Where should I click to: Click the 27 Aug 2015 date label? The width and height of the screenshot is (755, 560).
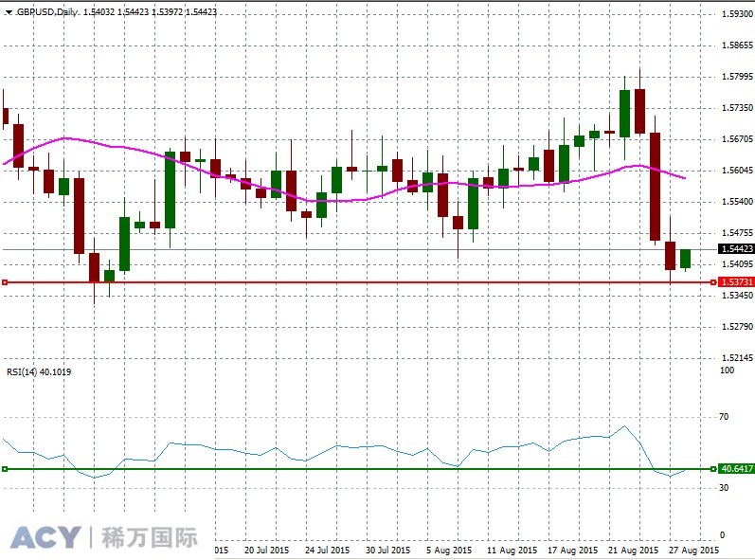(x=693, y=550)
